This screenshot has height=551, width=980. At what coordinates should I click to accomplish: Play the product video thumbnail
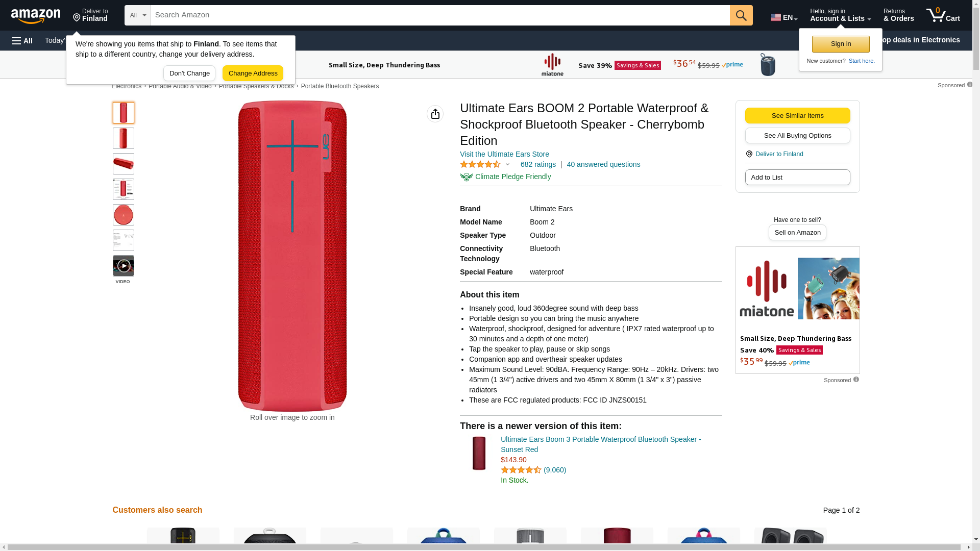tap(124, 266)
